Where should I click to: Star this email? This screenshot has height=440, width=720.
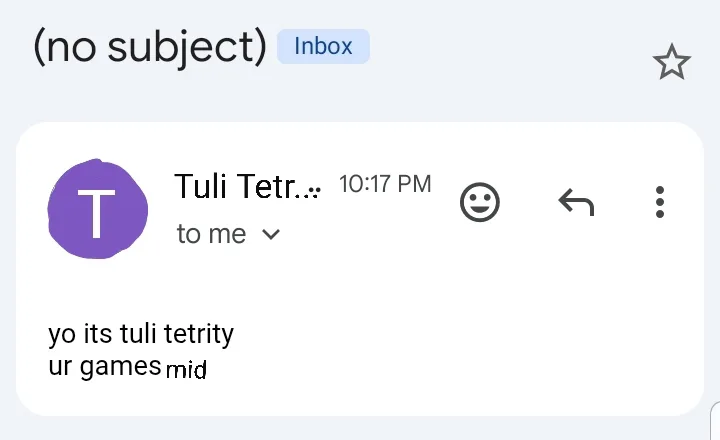coord(671,63)
